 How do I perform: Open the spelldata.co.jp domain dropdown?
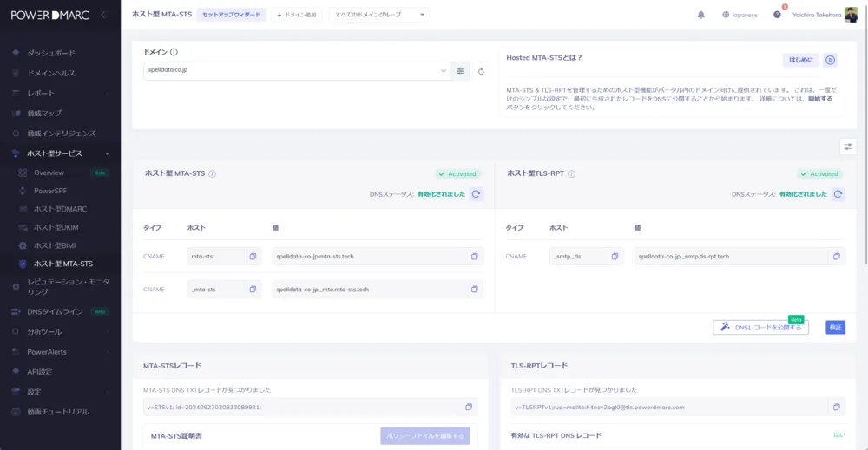(443, 70)
